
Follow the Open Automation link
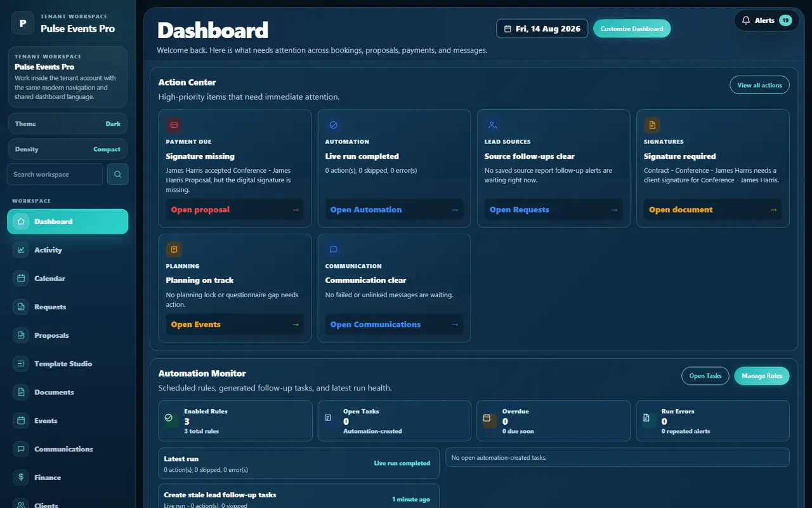point(394,210)
